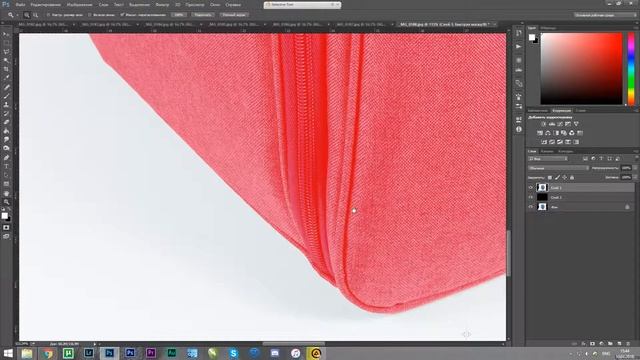The height and width of the screenshot is (360, 640).
Task: Open the Layers panel flyout menu
Action: (x=636, y=151)
